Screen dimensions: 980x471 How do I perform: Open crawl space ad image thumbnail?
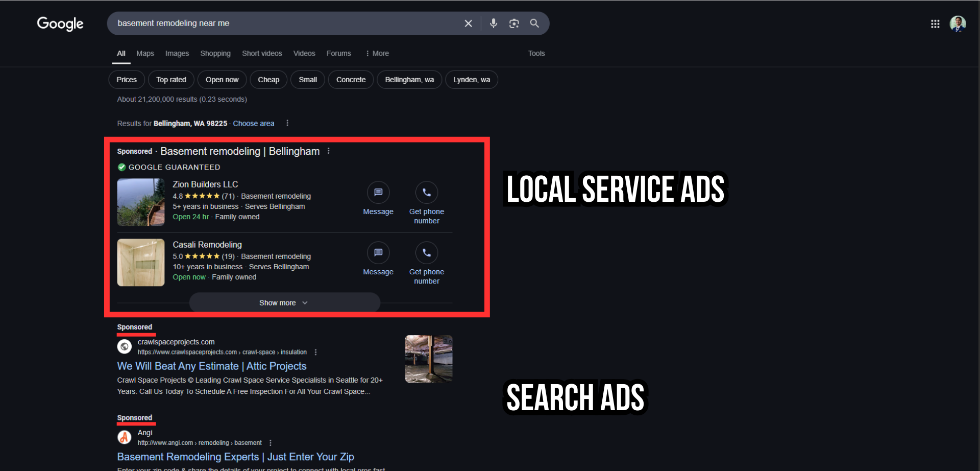tap(429, 359)
